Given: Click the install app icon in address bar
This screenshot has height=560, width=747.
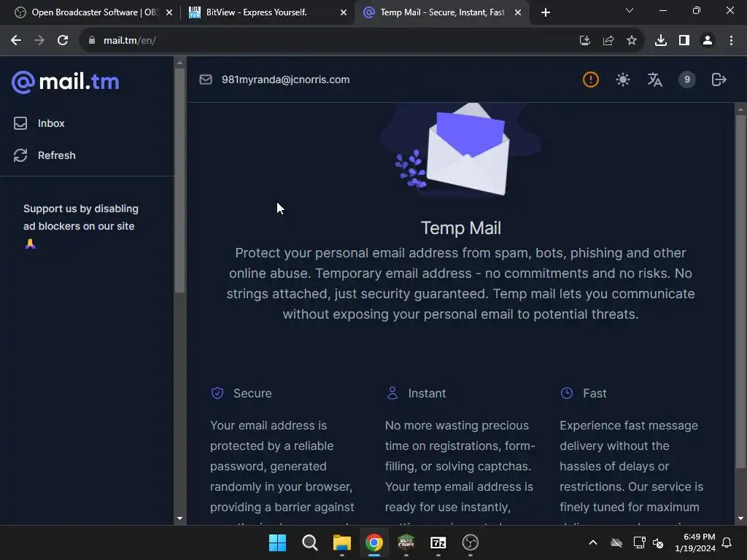Looking at the screenshot, I should click(584, 41).
